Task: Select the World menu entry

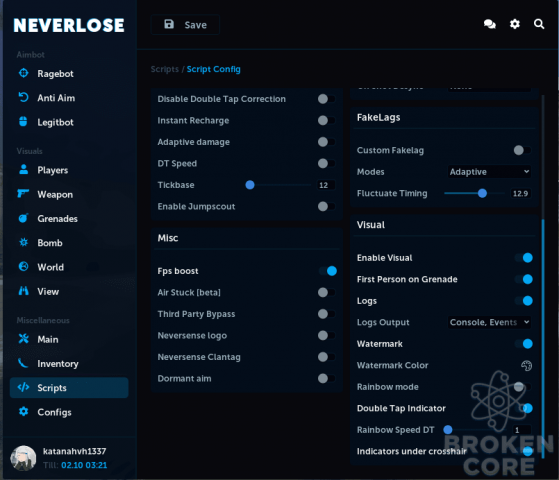Action: click(x=50, y=267)
